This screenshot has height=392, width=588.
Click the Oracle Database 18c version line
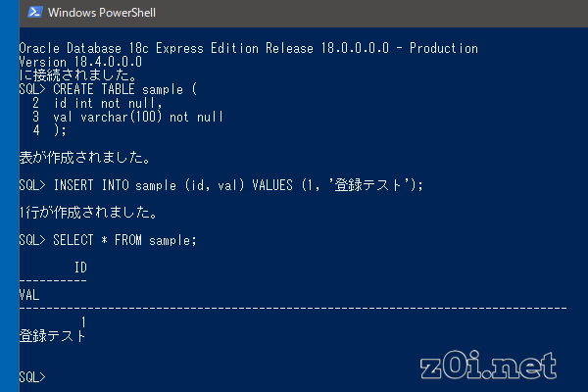[248, 48]
